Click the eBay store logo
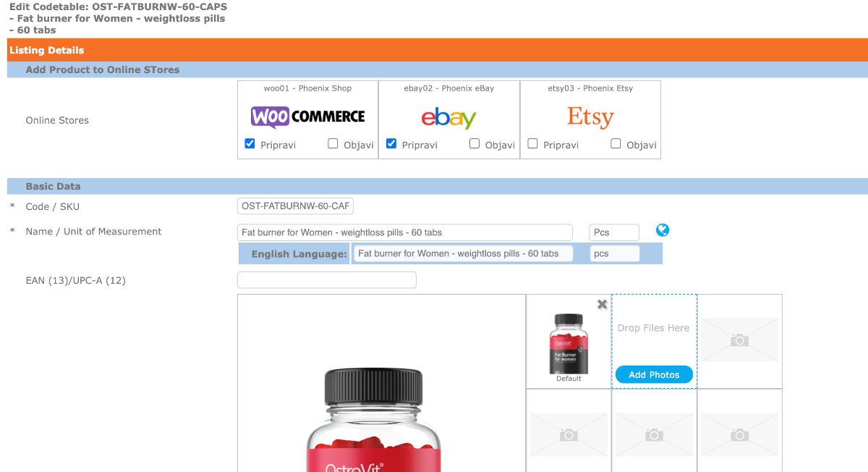Viewport: 868px width, 472px height. point(449,118)
